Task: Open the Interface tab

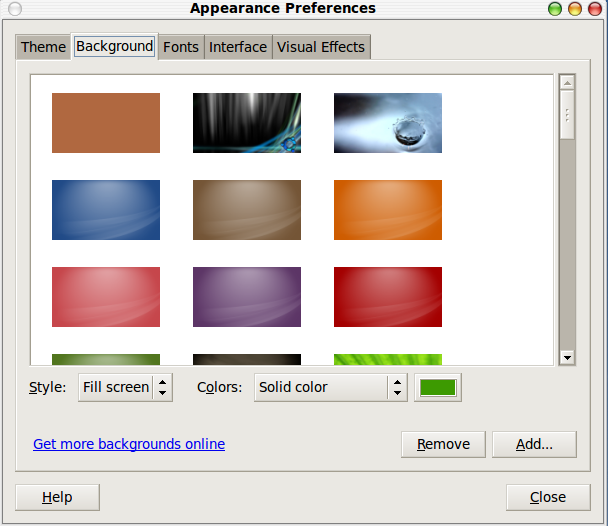Action: (x=238, y=47)
